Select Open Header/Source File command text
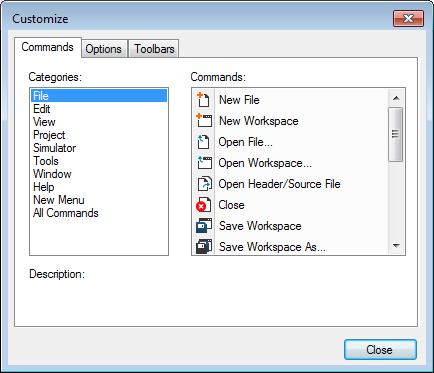Image resolution: width=434 pixels, height=373 pixels. click(279, 184)
